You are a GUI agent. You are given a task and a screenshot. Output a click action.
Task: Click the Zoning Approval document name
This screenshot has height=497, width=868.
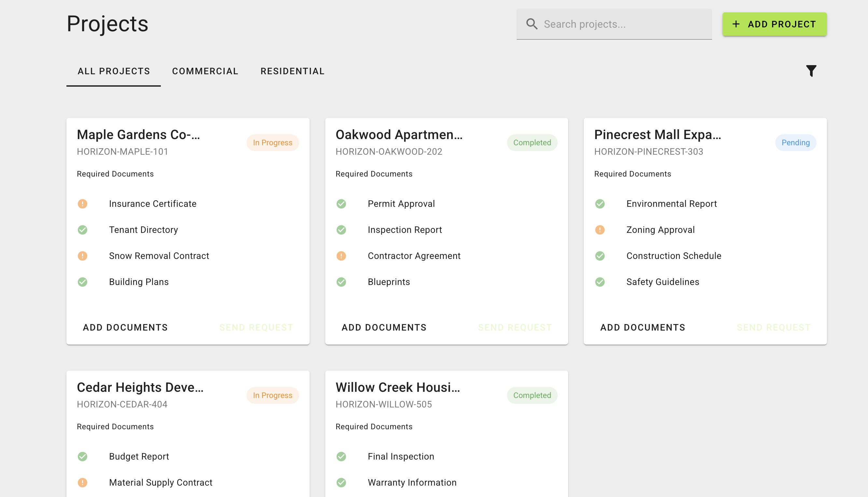pos(660,230)
